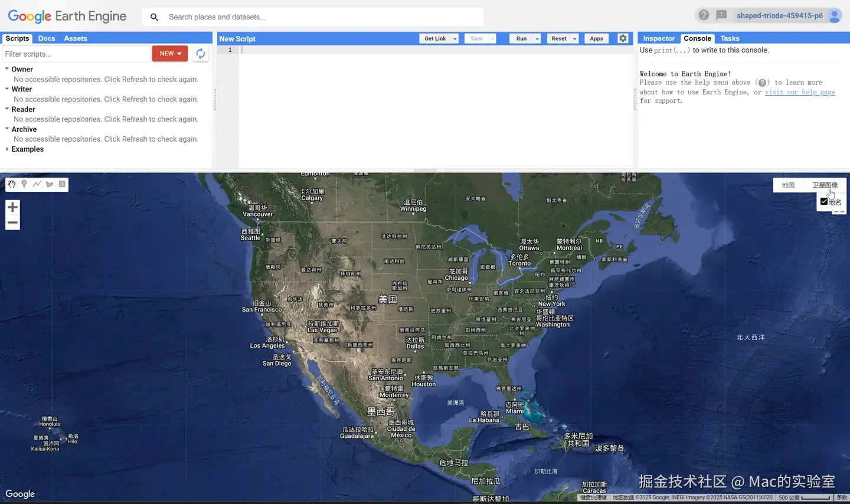Zoom out on the map

coord(12,222)
